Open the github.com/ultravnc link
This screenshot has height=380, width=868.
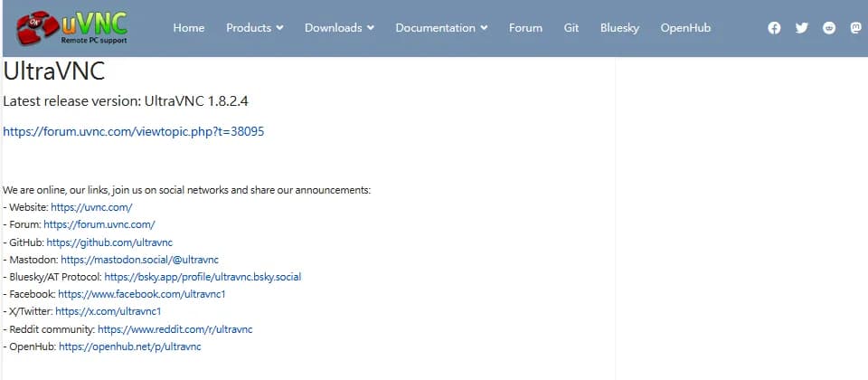point(109,242)
